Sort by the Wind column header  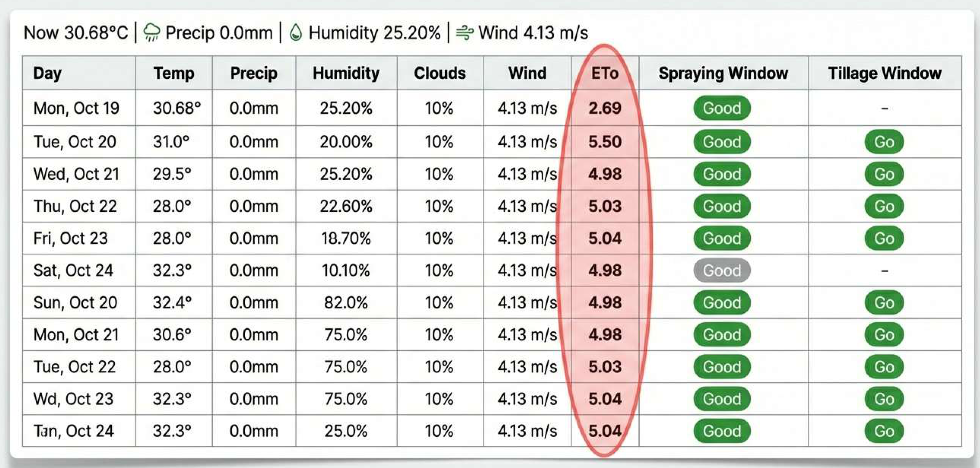click(x=528, y=73)
